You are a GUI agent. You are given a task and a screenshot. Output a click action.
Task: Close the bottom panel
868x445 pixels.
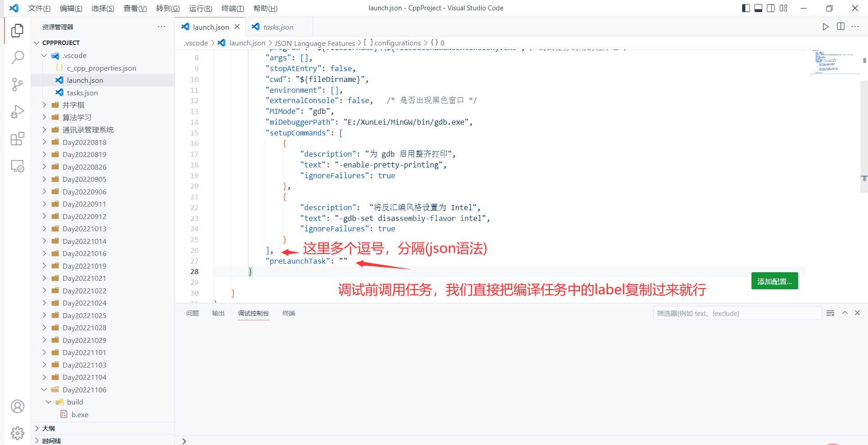click(857, 313)
